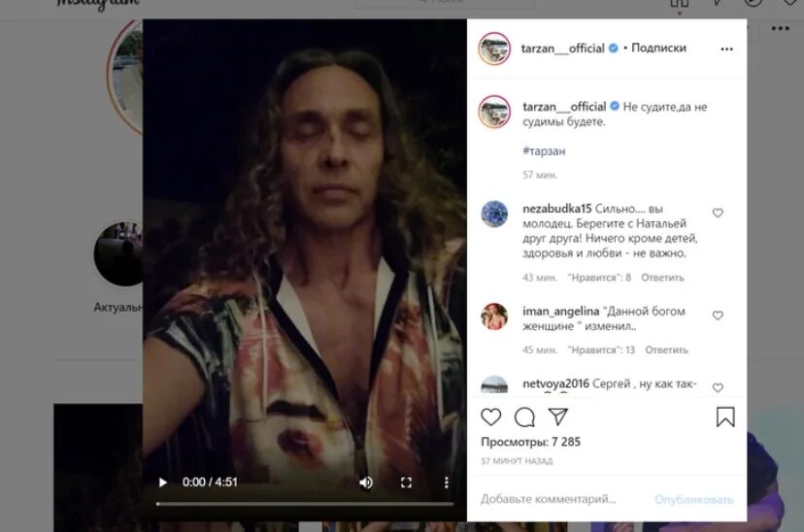Click the Подписки following button
This screenshot has width=804, height=532.
[658, 48]
